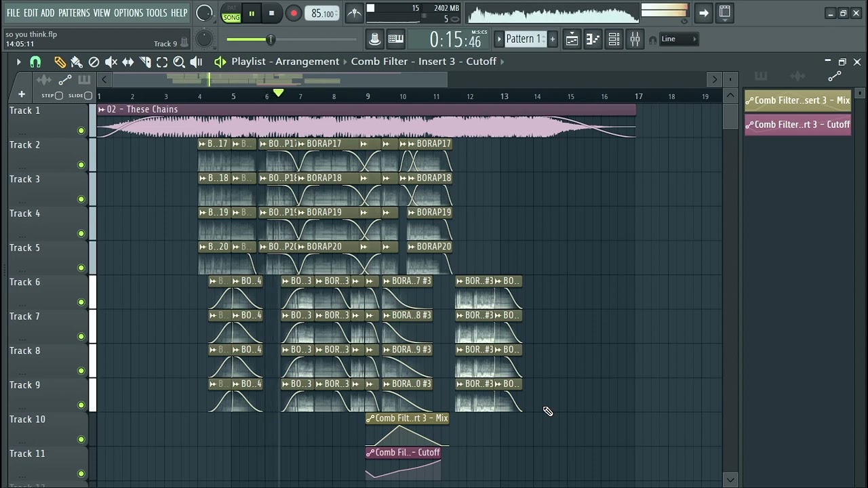This screenshot has height=488, width=868.
Task: Open the PATTERNS menu
Action: [x=74, y=13]
